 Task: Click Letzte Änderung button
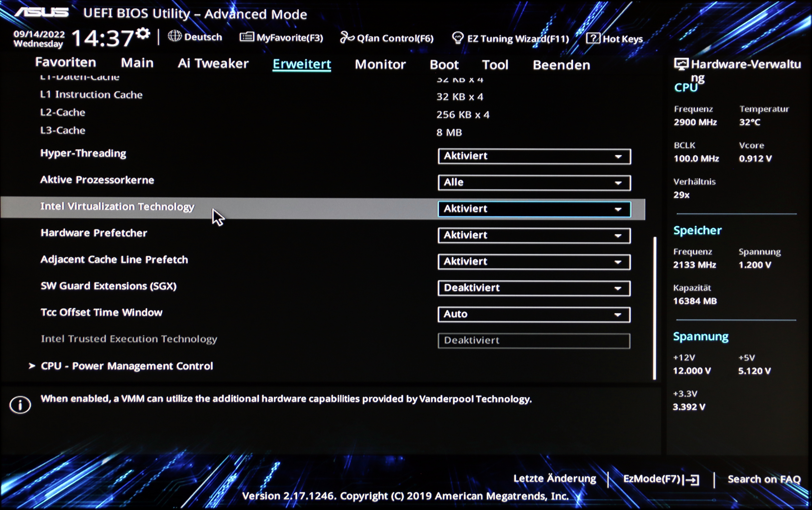[x=555, y=479]
